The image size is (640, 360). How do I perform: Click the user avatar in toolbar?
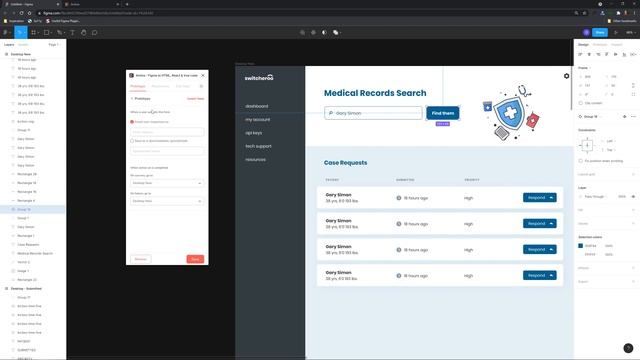586,32
